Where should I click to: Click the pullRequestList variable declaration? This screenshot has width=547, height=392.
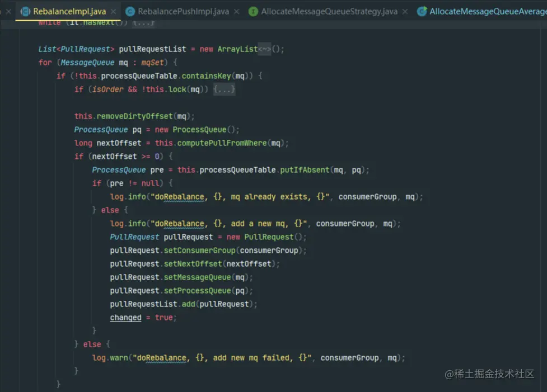click(152, 49)
